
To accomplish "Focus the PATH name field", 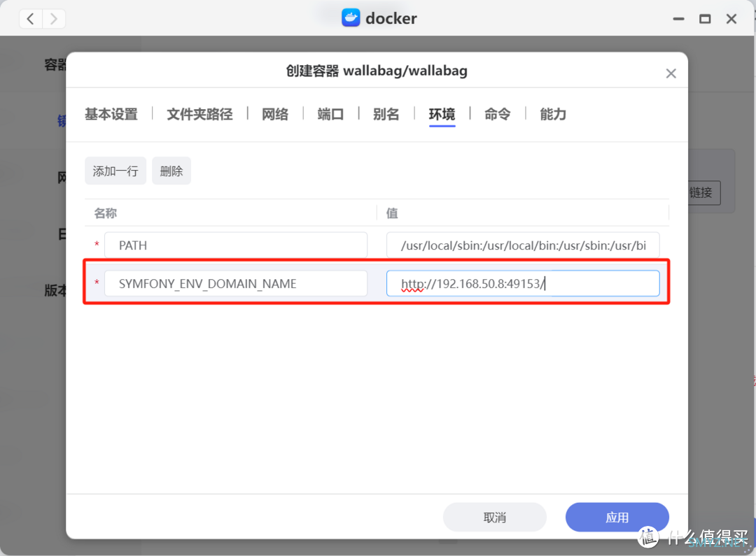I will pyautogui.click(x=236, y=245).
